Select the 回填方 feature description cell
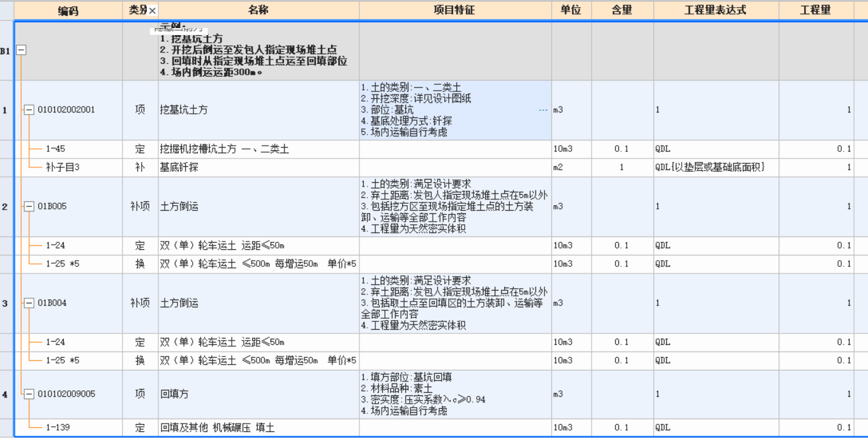Image resolution: width=868 pixels, height=444 pixels. coord(455,394)
